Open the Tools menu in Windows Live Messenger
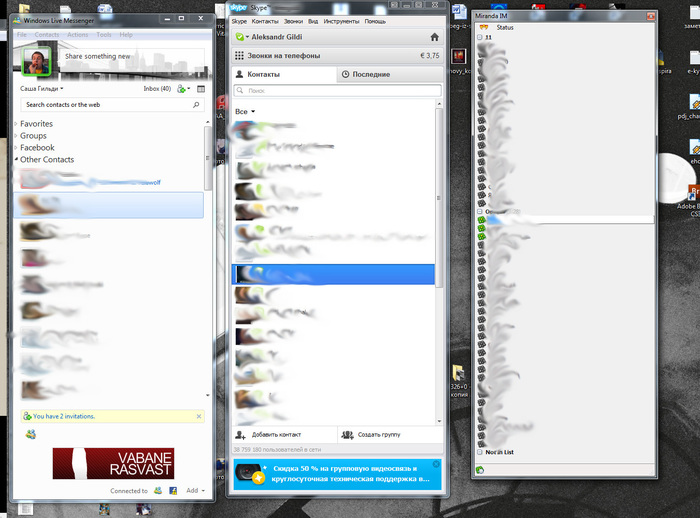 point(104,34)
